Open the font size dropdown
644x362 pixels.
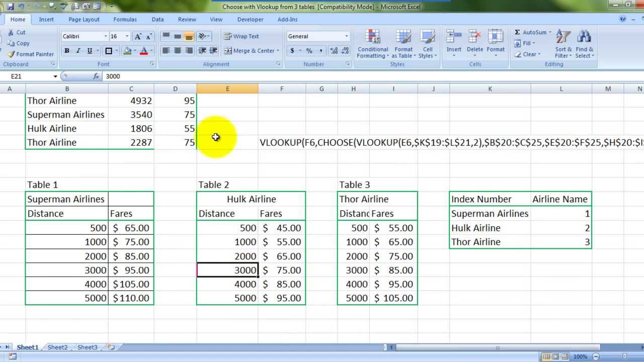click(127, 36)
